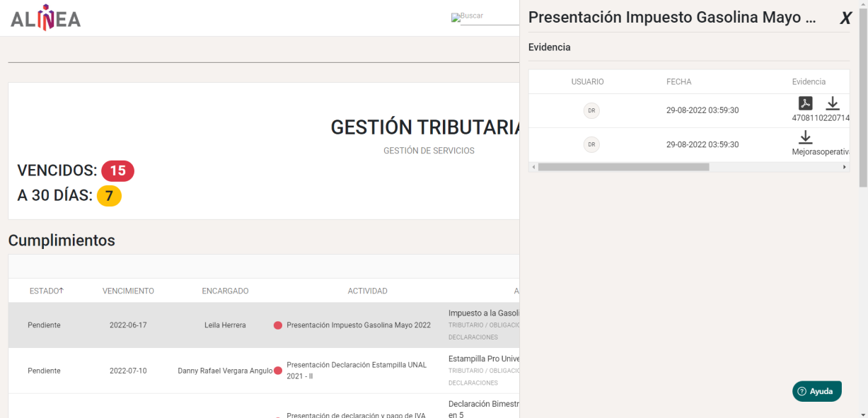Click the due date 2022-06-17

tap(128, 325)
